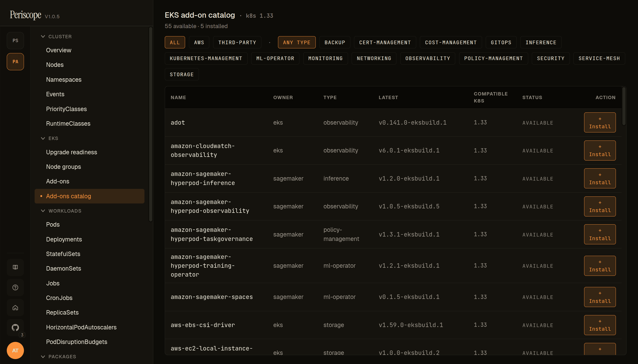Install amazon-sagemaker-hyperpod-observability add-on
Viewport: 638px width, 364px height.
click(x=600, y=206)
